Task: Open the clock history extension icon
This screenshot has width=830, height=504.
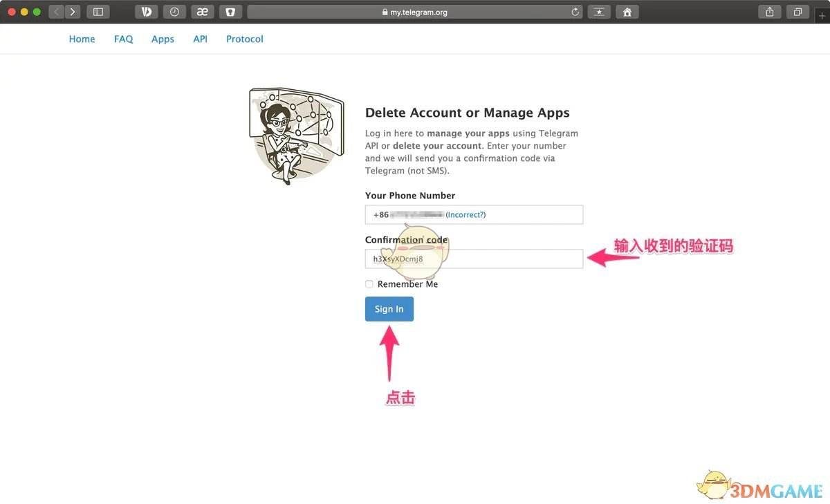Action: click(174, 12)
